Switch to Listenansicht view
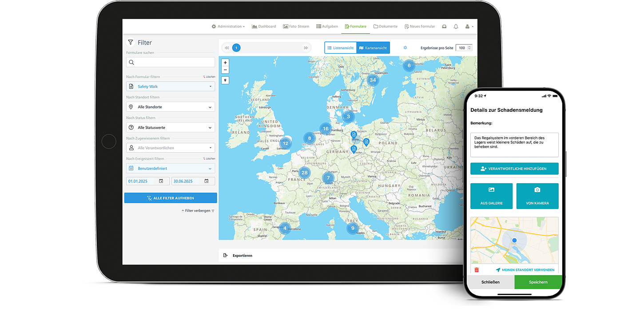 pos(341,47)
